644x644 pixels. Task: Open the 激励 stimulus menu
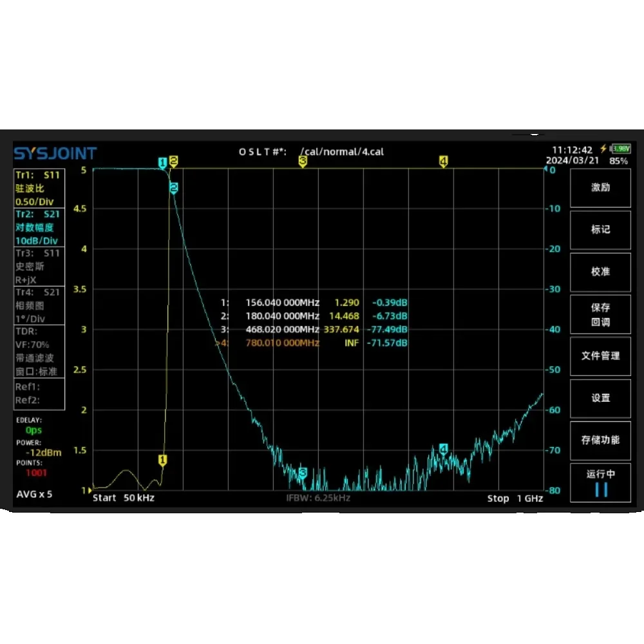pyautogui.click(x=600, y=187)
